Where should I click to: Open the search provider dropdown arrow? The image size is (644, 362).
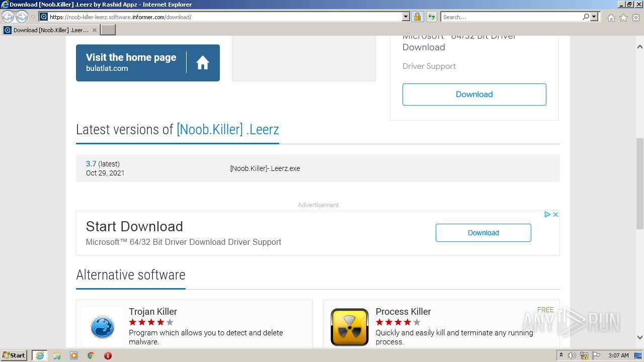tap(594, 17)
